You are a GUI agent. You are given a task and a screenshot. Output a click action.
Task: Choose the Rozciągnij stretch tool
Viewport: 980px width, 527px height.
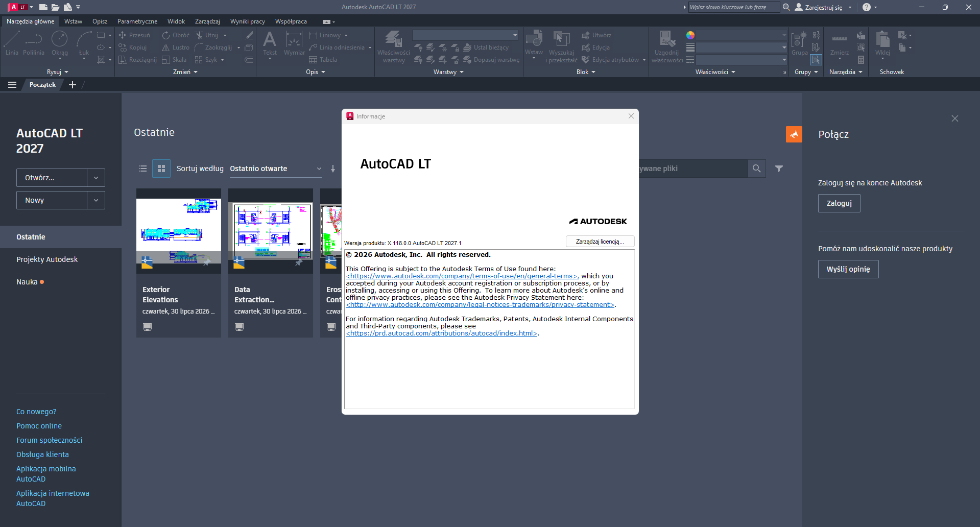pyautogui.click(x=137, y=60)
